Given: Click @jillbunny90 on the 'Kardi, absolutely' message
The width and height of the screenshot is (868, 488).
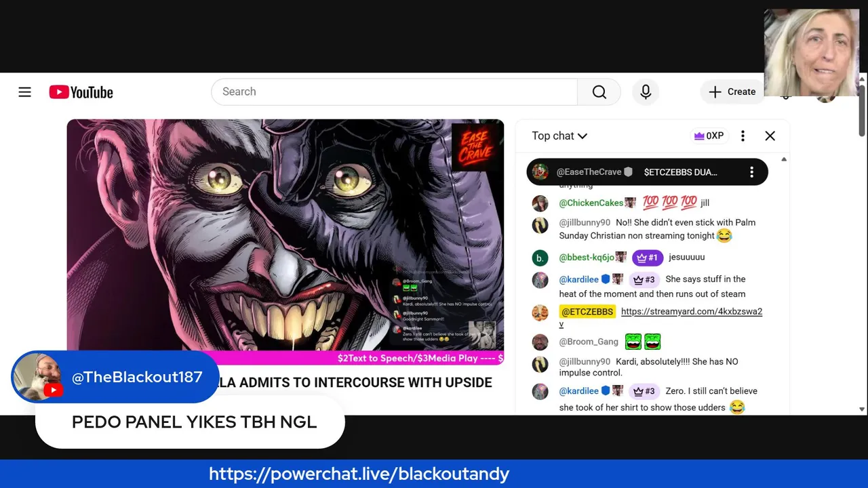Looking at the screenshot, I should (585, 362).
